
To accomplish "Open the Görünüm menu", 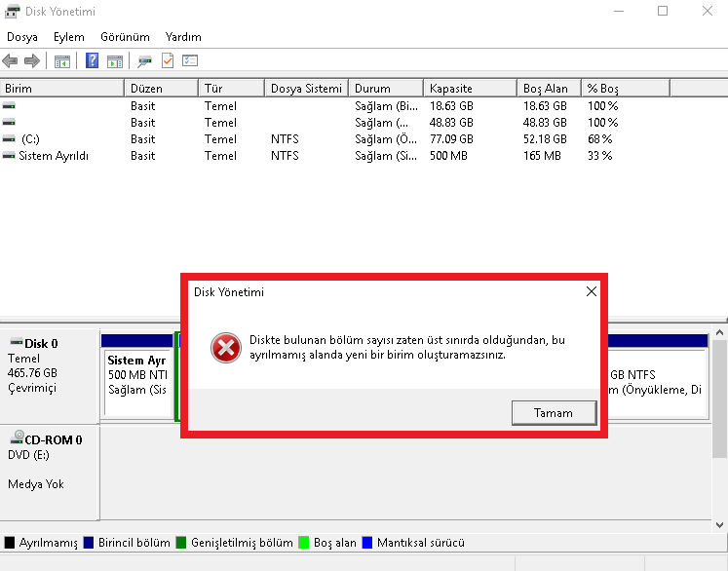I will (x=125, y=37).
